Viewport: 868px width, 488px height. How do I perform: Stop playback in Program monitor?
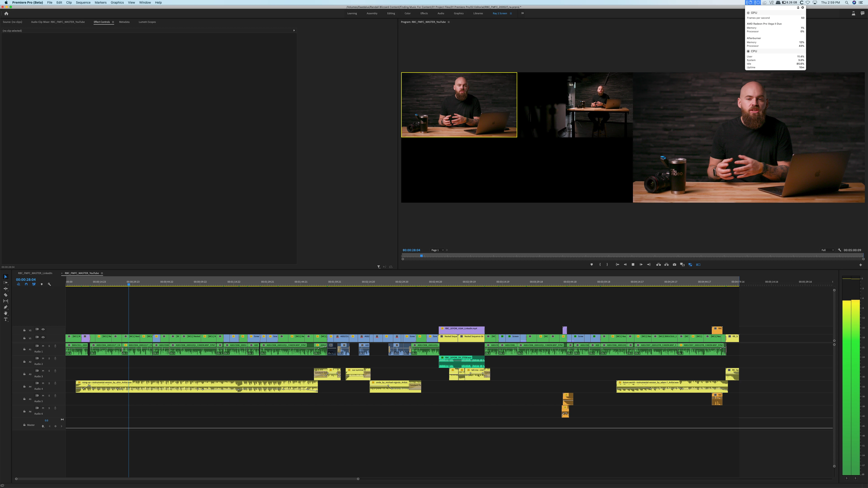633,265
